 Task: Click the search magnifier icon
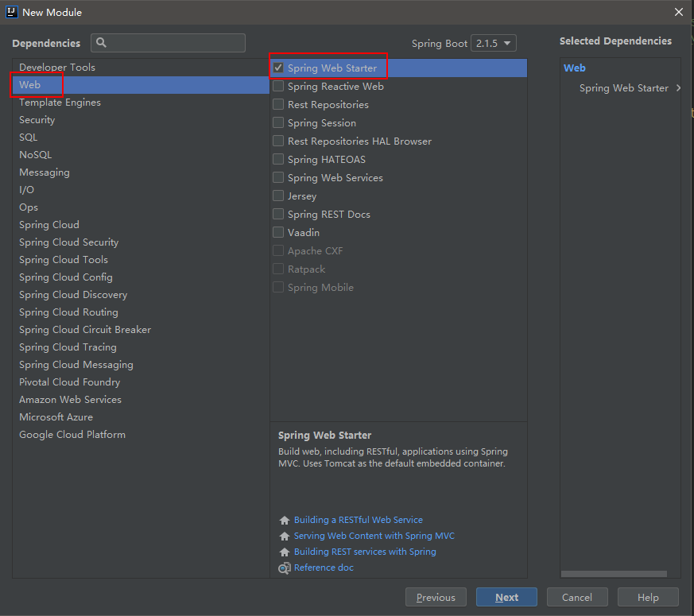102,43
